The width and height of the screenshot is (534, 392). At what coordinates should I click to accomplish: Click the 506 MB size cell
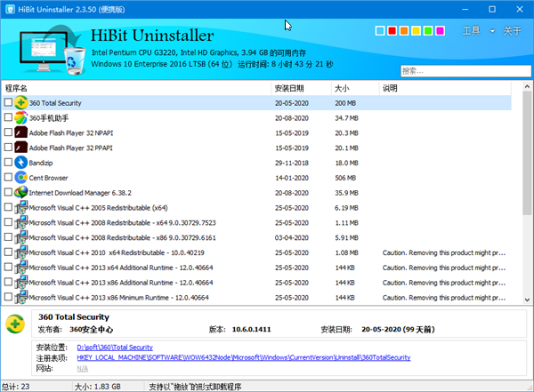pos(345,178)
